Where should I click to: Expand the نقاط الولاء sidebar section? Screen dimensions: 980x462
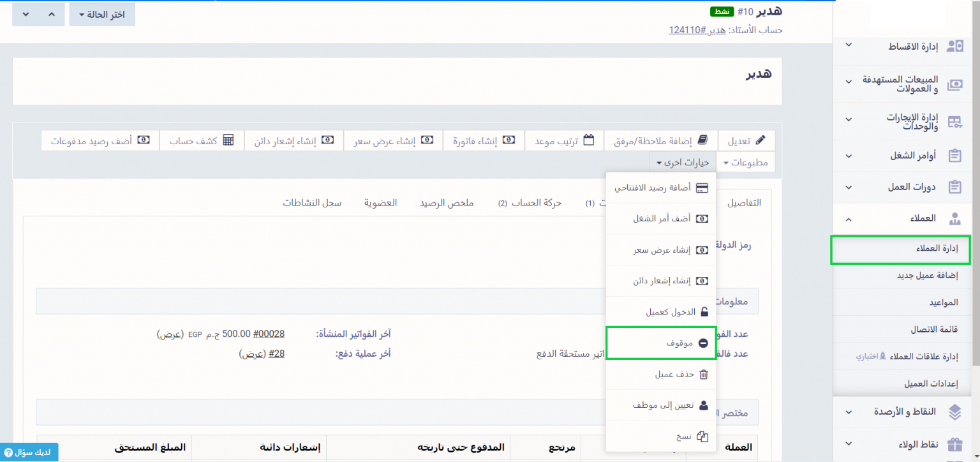906,443
